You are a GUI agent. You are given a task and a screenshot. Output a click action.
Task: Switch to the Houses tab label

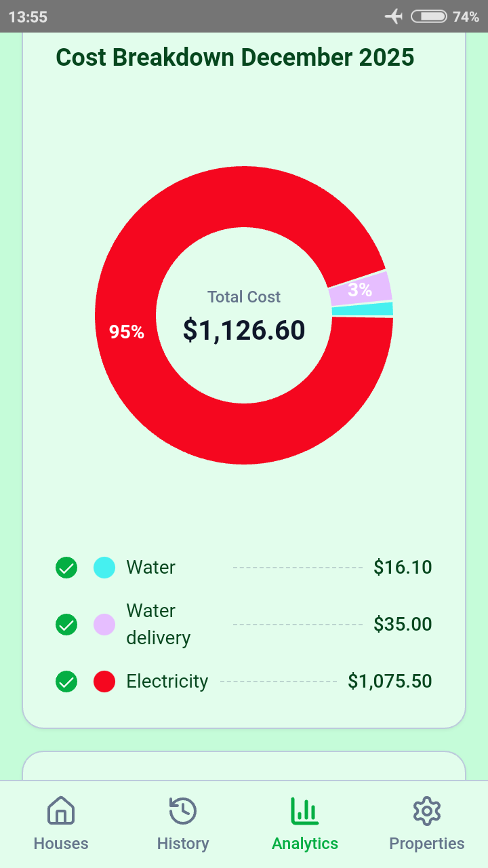(61, 844)
